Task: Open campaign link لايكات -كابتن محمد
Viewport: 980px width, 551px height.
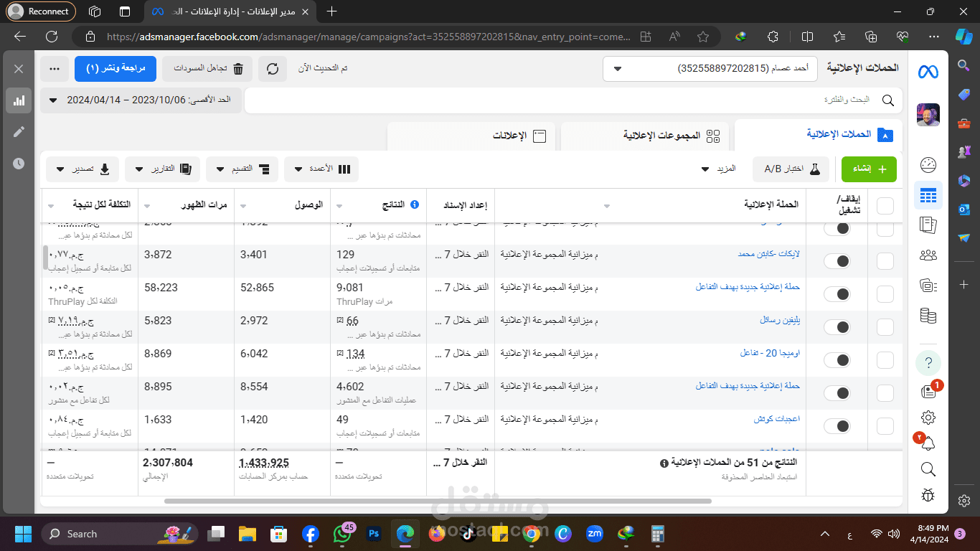Action: pyautogui.click(x=768, y=254)
